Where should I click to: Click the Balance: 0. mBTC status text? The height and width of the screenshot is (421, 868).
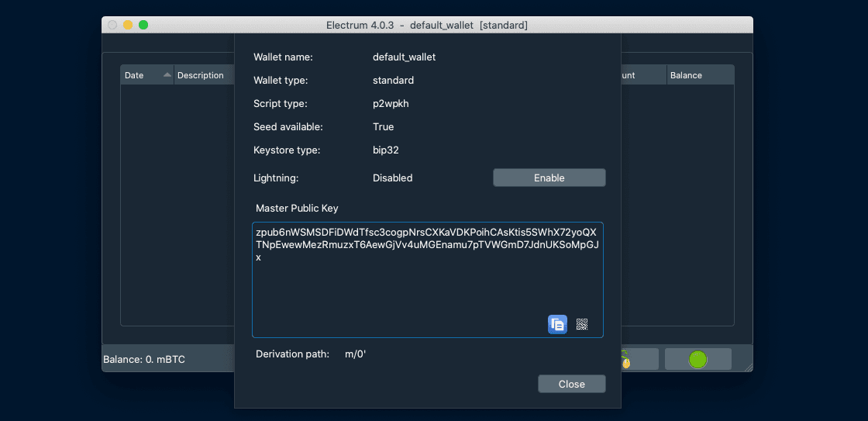[x=144, y=360]
